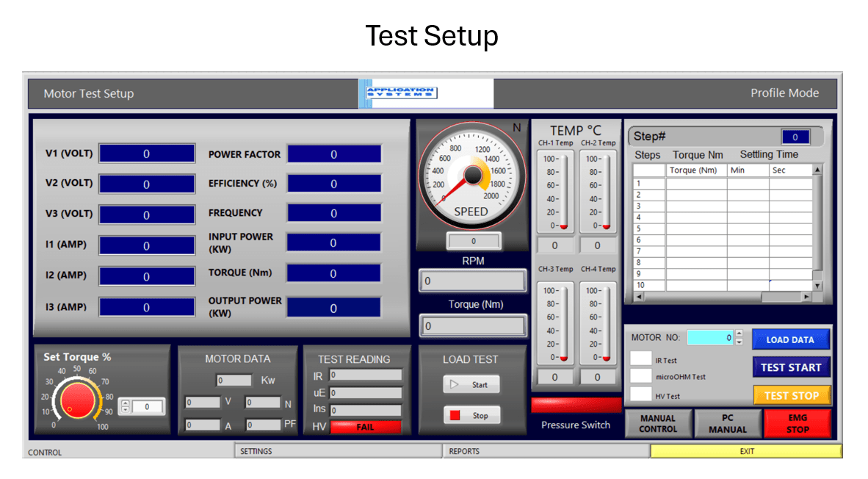Open the CONTROL tab

point(129,452)
